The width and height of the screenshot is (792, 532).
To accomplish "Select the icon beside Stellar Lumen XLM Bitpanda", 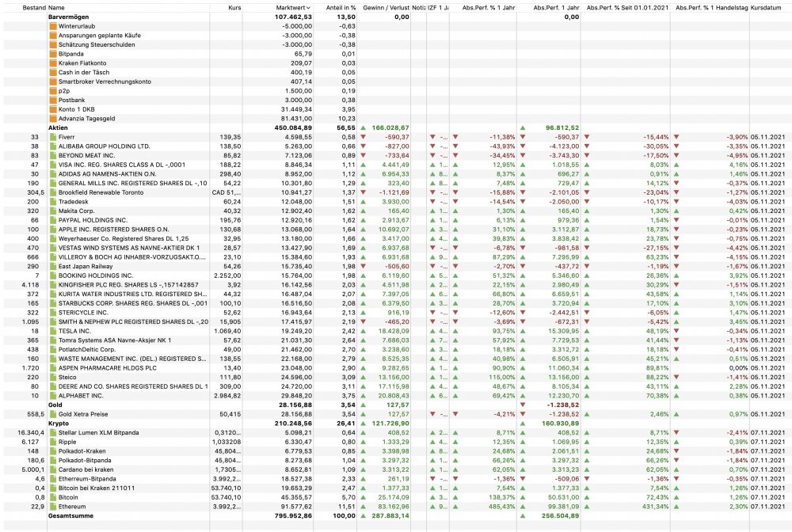I will click(x=53, y=432).
